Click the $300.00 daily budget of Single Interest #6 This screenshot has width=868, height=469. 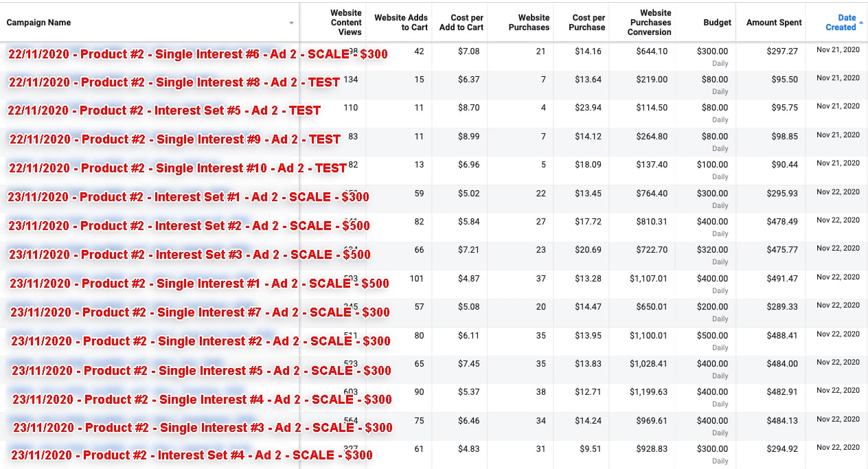pos(712,52)
